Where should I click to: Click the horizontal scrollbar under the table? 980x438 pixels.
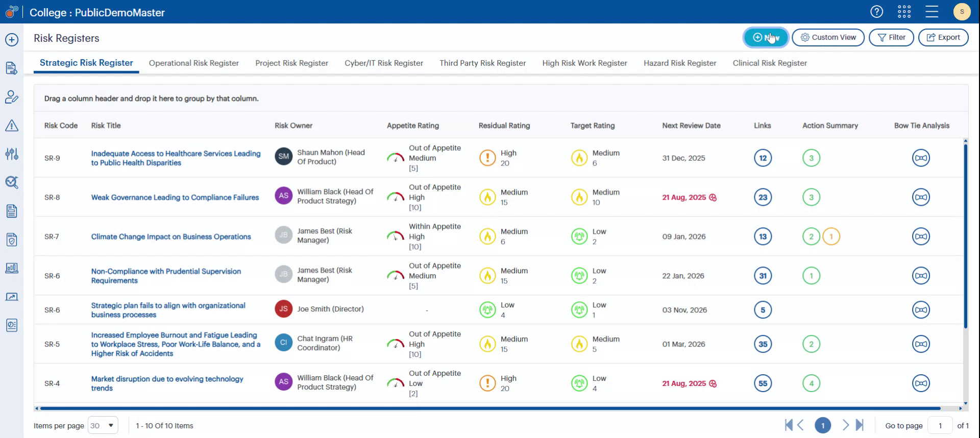pos(490,408)
